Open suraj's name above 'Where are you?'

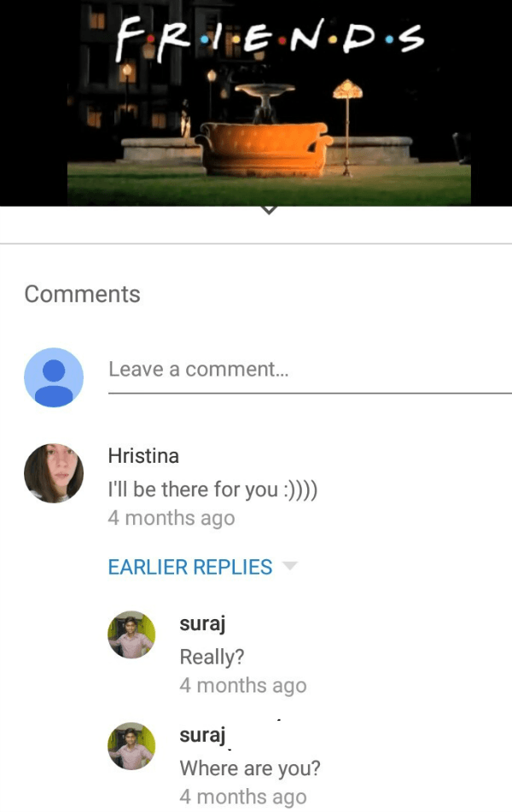pyautogui.click(x=202, y=735)
